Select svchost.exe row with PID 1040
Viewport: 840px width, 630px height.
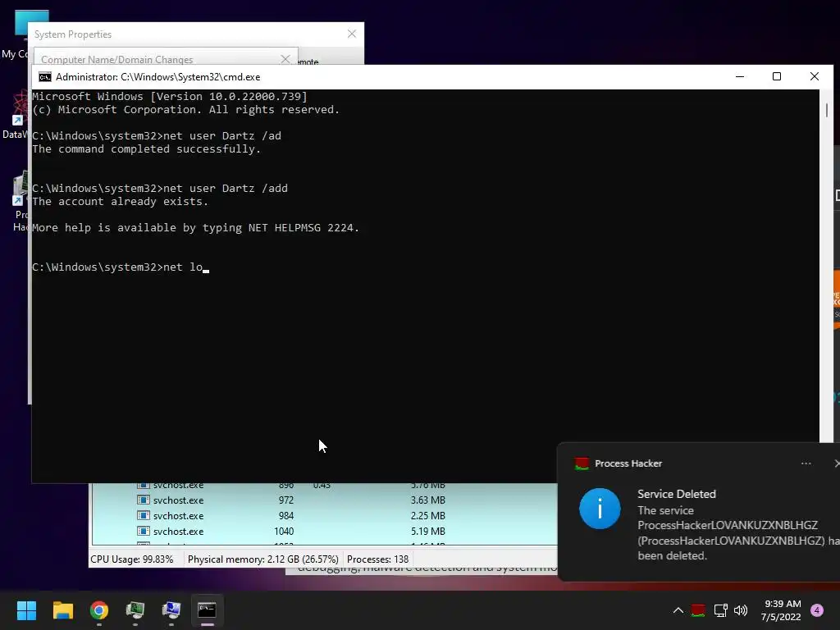(x=325, y=532)
